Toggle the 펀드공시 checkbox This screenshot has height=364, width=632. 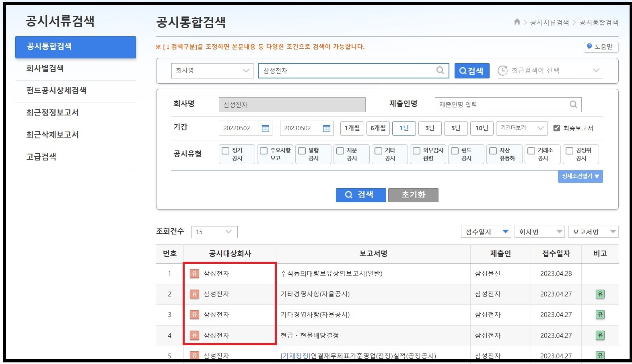[x=455, y=151]
